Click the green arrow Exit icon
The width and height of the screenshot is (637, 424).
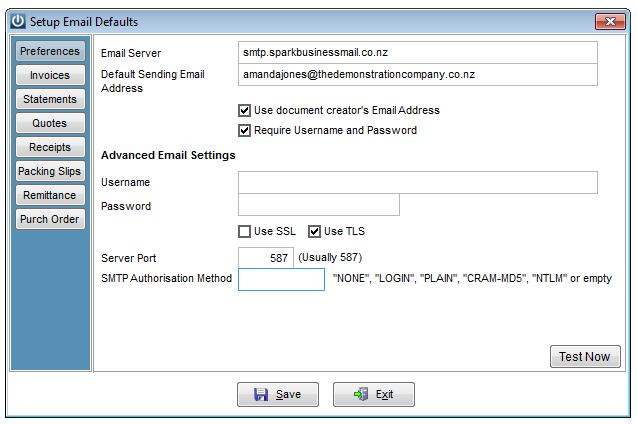pos(361,394)
